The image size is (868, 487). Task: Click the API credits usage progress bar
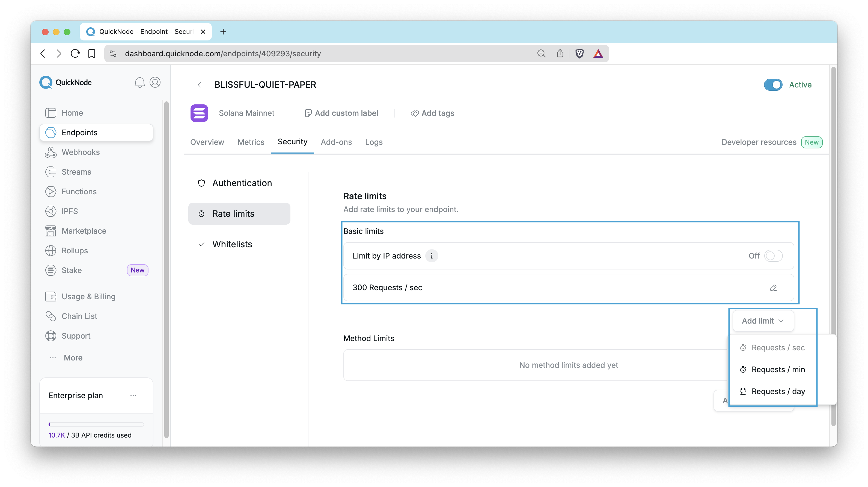point(96,424)
